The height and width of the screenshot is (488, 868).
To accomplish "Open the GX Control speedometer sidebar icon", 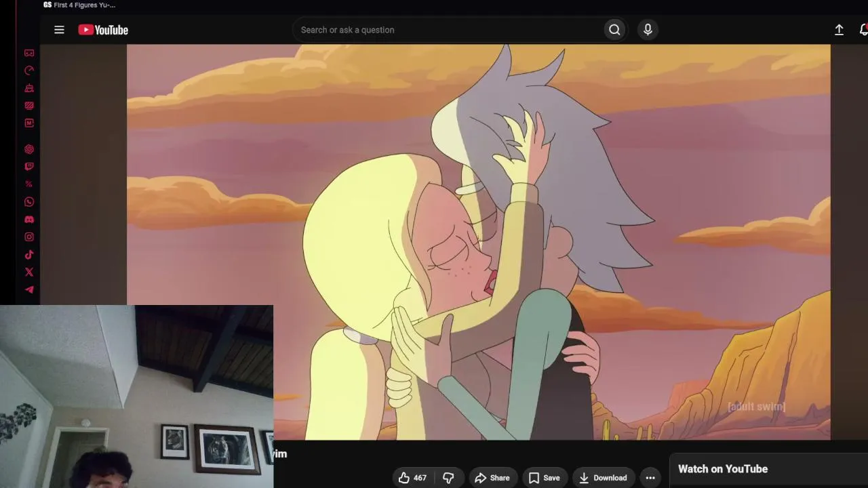I will (x=29, y=70).
